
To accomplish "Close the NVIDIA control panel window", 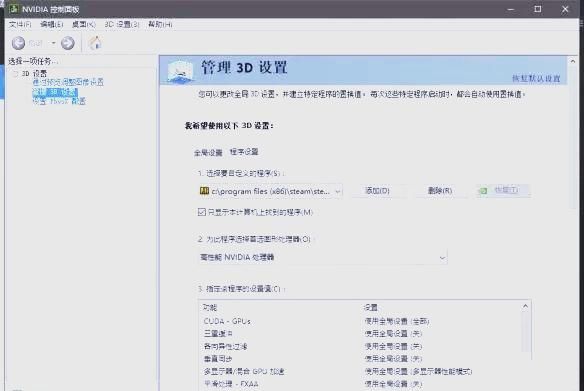I will 565,9.
